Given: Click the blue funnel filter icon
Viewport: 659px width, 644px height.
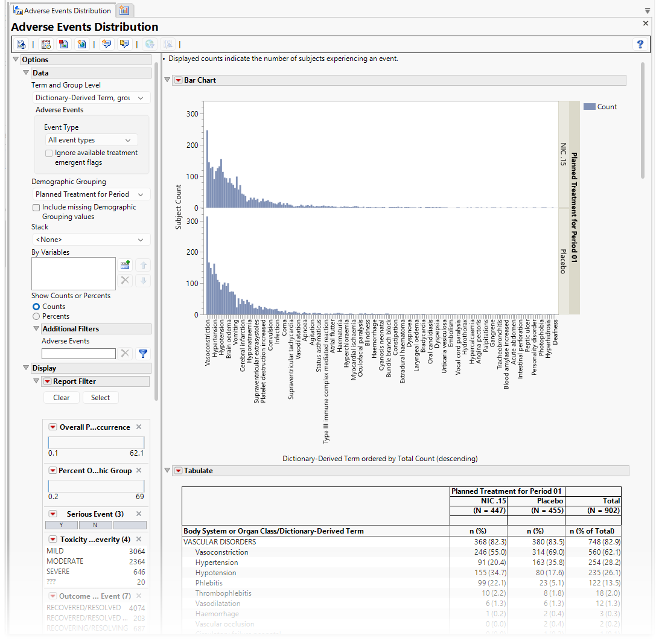Looking at the screenshot, I should pos(143,354).
